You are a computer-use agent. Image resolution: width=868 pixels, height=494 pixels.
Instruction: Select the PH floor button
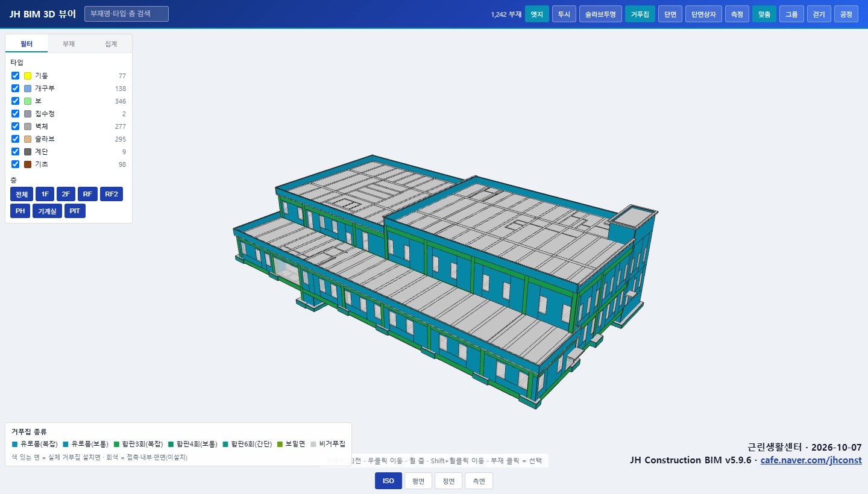20,211
